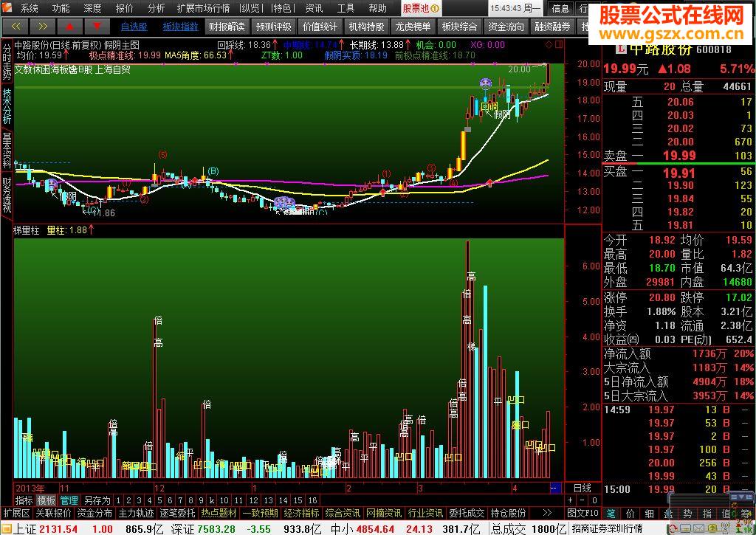Image resolution: width=756 pixels, height=535 pixels.
Task: Select template number 1
Action: pos(119,500)
